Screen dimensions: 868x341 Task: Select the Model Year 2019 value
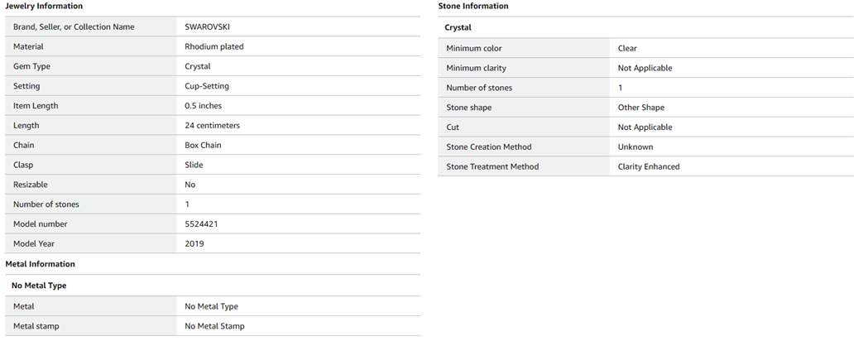(194, 244)
